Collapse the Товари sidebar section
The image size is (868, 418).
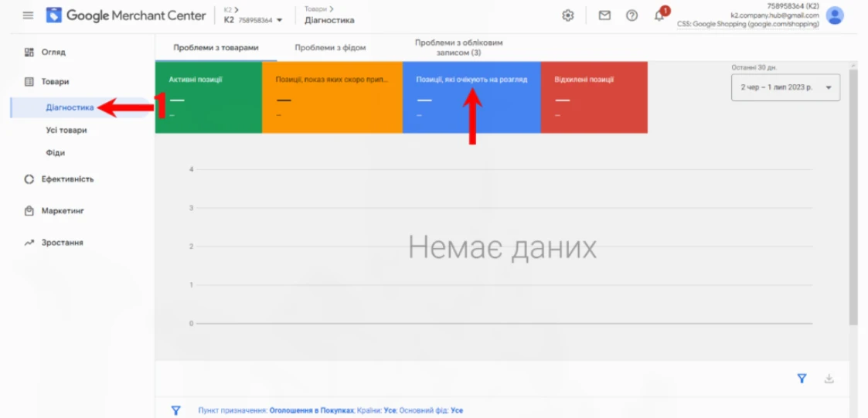pos(55,81)
